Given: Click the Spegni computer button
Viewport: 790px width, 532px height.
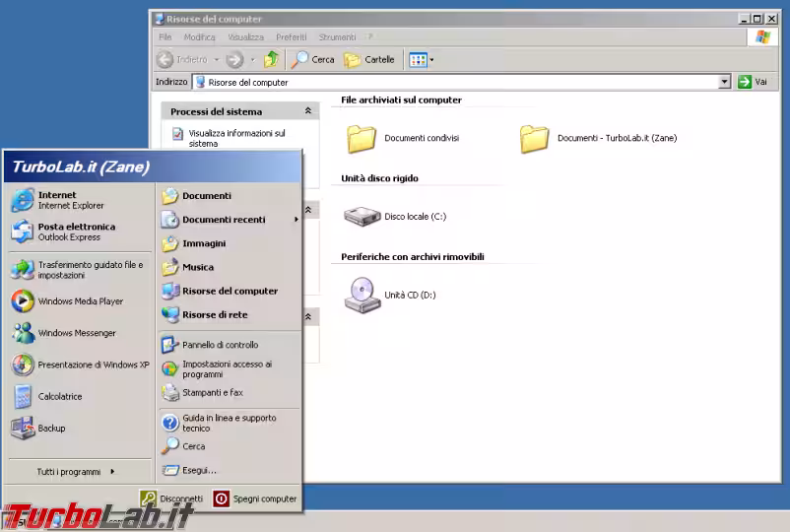Looking at the screenshot, I should [255, 499].
